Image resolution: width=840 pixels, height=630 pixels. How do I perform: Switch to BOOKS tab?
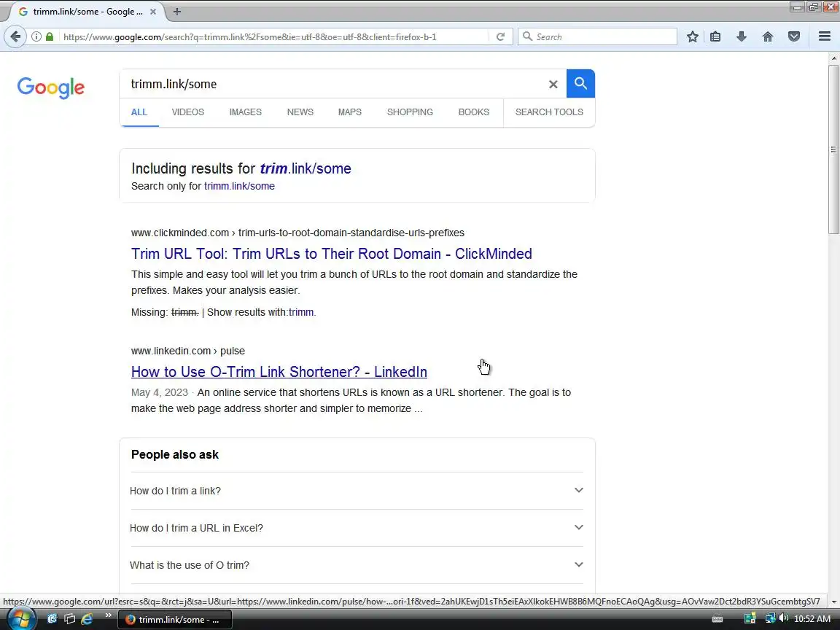(x=473, y=112)
